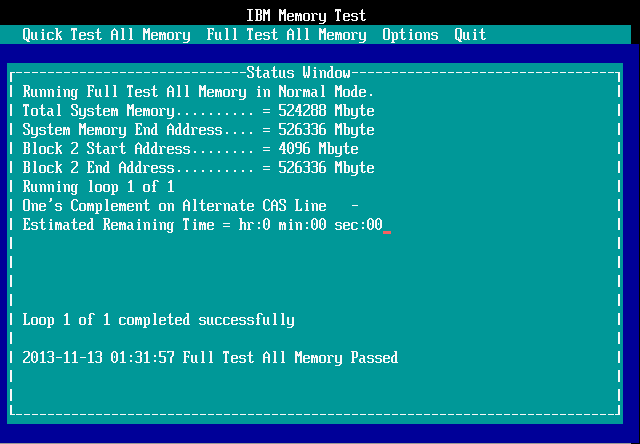Select the Total System Memory line
Screen dimensions: 640x444
click(198, 111)
